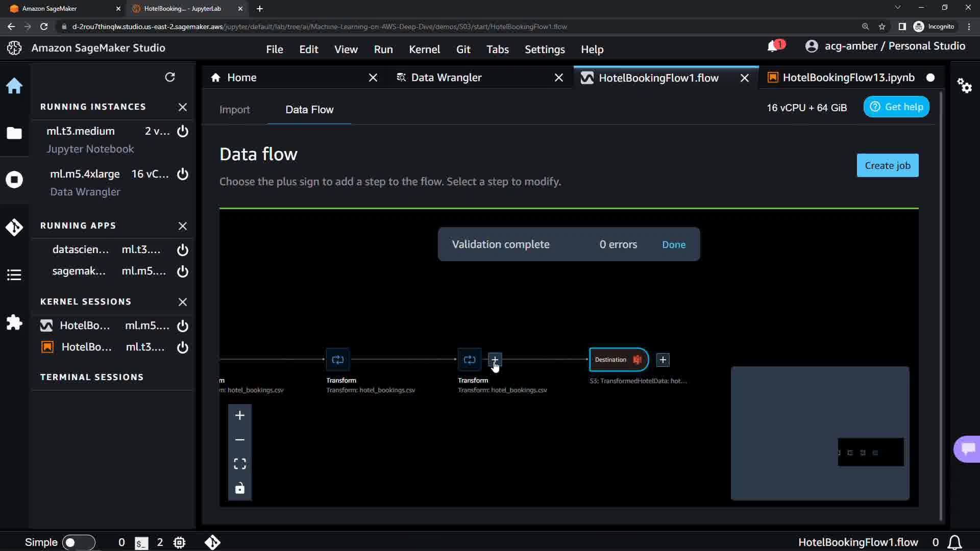
Task: Switch to the Import tab
Action: pos(234,110)
